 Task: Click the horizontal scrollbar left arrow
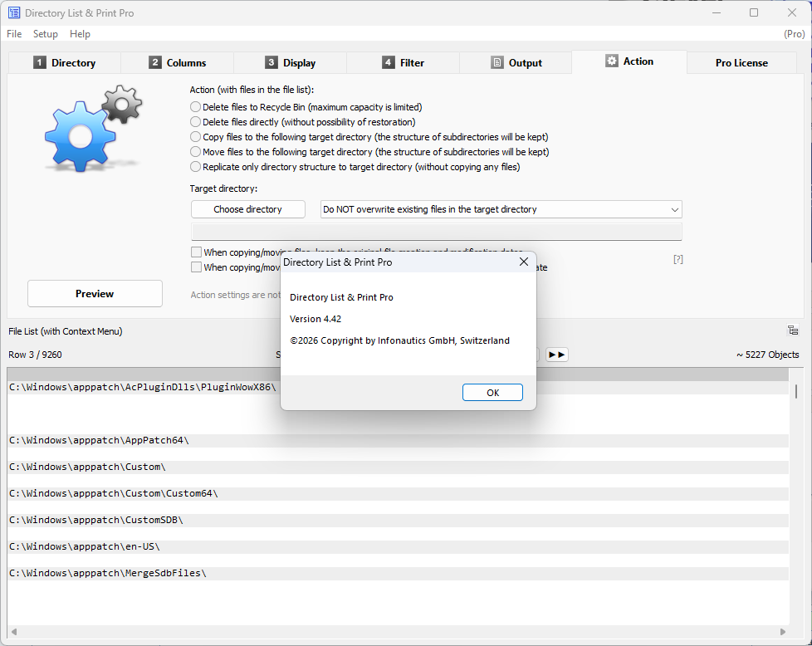14,632
